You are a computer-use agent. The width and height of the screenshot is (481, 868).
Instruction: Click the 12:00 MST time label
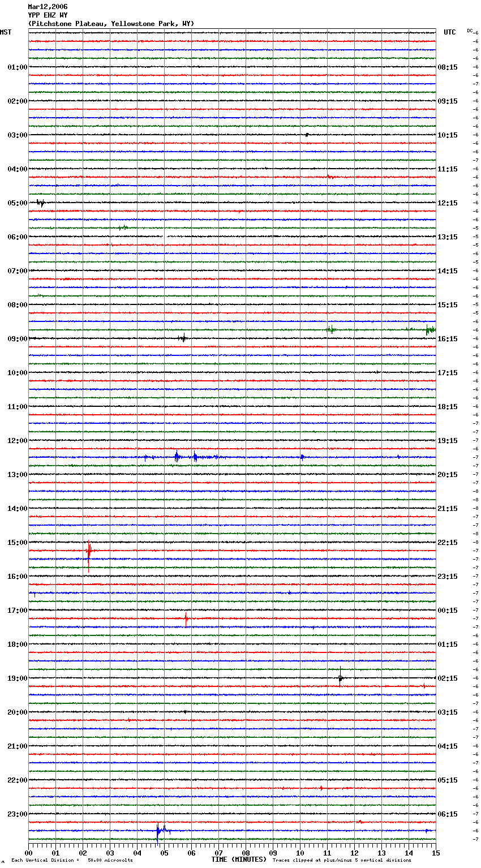click(x=17, y=441)
